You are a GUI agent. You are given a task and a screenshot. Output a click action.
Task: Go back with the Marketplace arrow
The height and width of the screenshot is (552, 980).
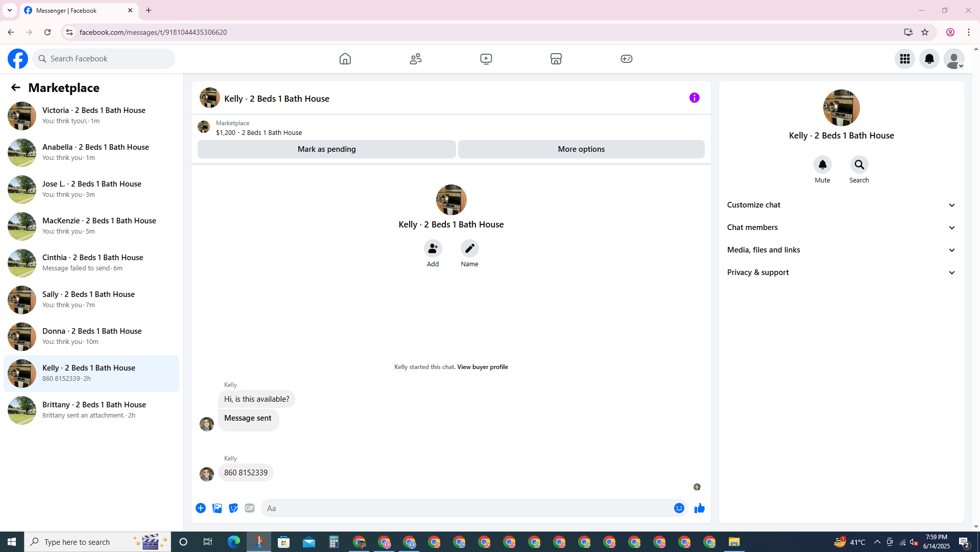[16, 87]
